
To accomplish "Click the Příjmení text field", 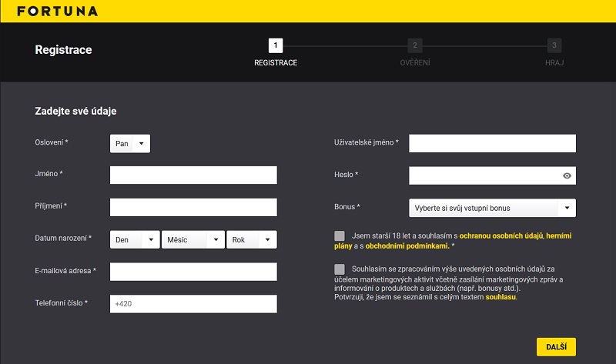I will click(x=193, y=208).
